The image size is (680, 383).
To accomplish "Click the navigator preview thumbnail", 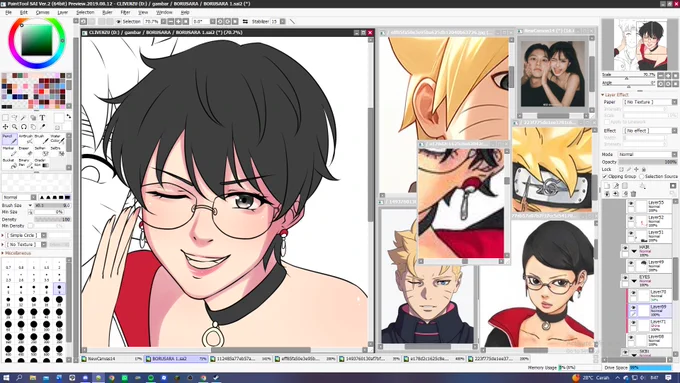I will 640,45.
